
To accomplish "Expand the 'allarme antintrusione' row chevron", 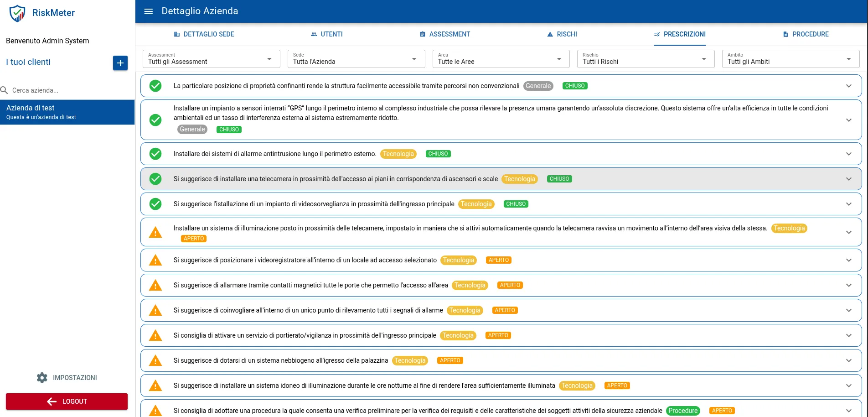I will point(849,154).
